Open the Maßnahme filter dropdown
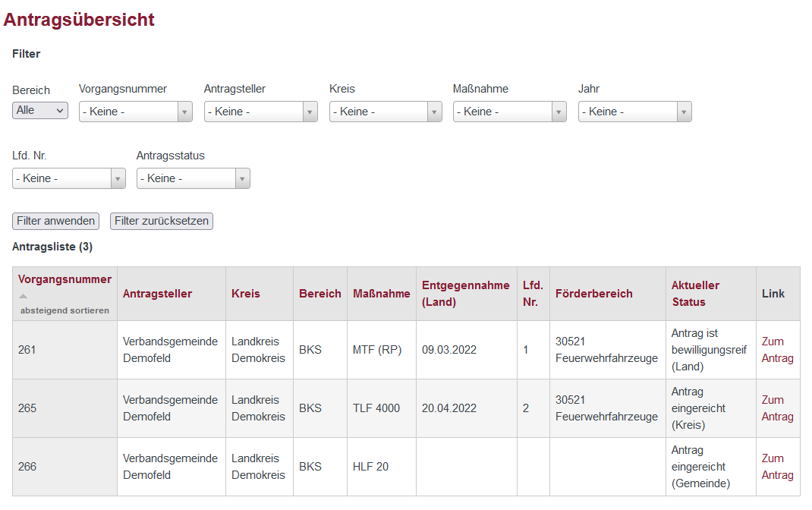 [509, 112]
